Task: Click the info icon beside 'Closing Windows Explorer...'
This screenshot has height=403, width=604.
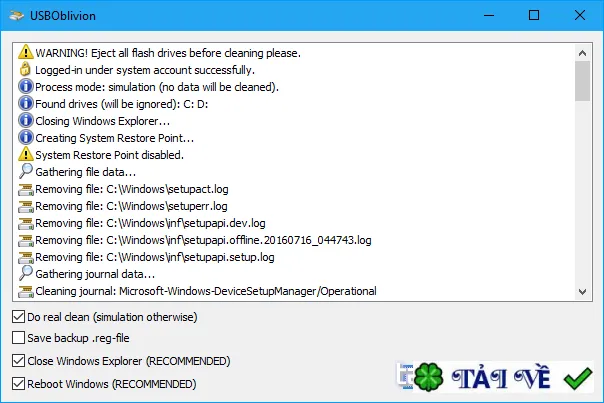Action: 26,120
